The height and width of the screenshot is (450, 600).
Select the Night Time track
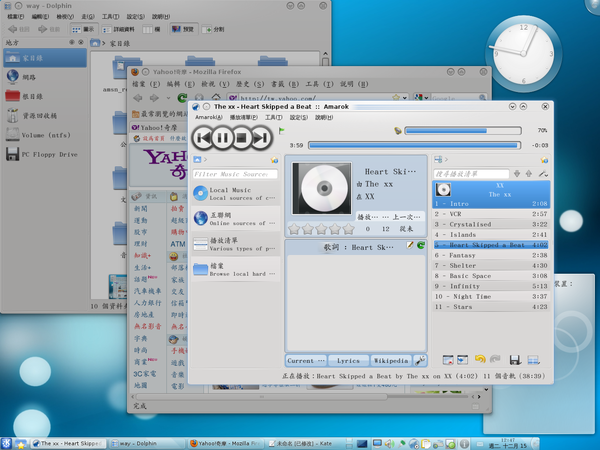tap(491, 297)
